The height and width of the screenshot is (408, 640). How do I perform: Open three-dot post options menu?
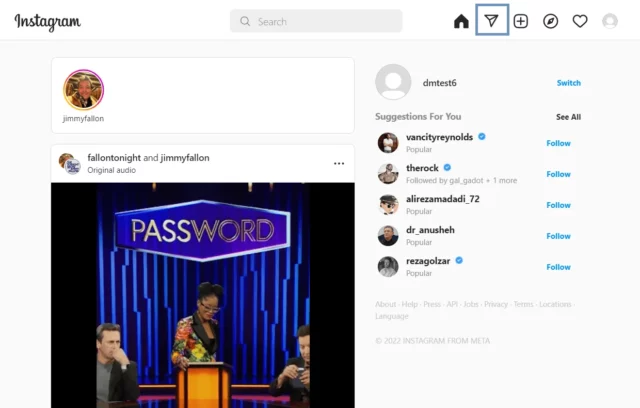[x=339, y=164]
